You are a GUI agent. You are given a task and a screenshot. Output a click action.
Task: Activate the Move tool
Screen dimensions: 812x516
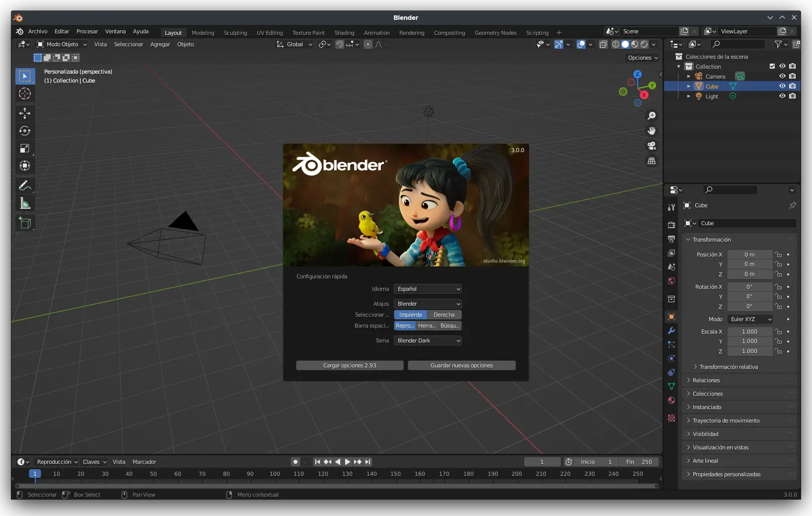point(25,113)
